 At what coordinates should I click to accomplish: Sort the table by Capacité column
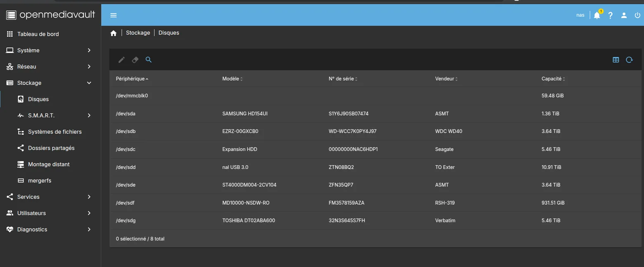click(553, 79)
